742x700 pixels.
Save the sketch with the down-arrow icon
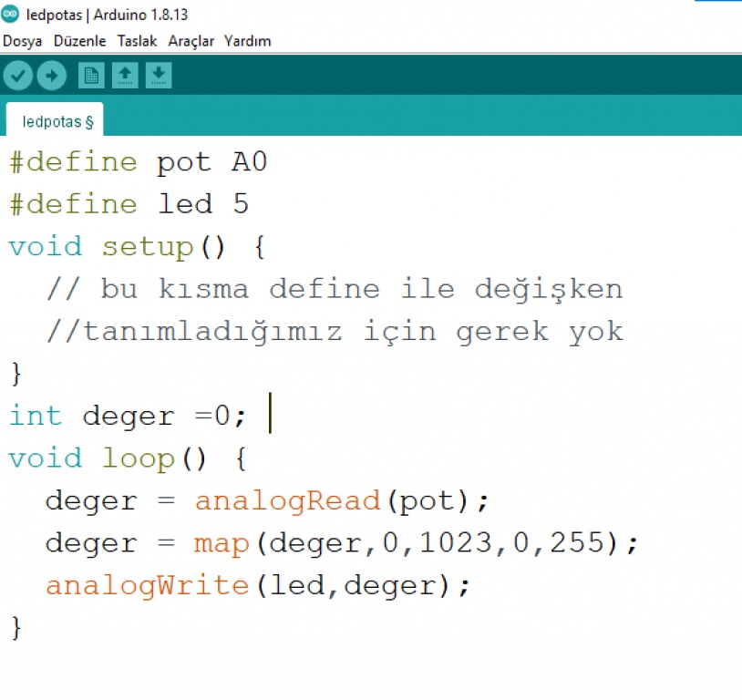(x=159, y=76)
